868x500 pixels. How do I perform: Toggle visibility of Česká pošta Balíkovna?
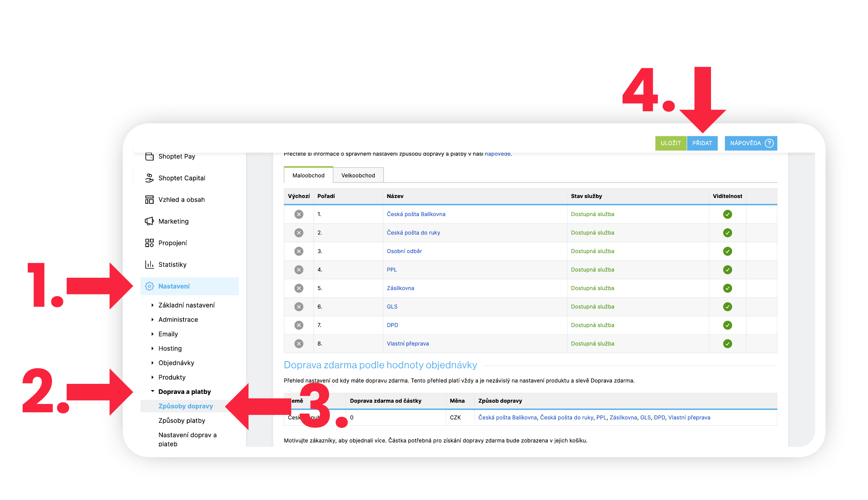pos(727,214)
